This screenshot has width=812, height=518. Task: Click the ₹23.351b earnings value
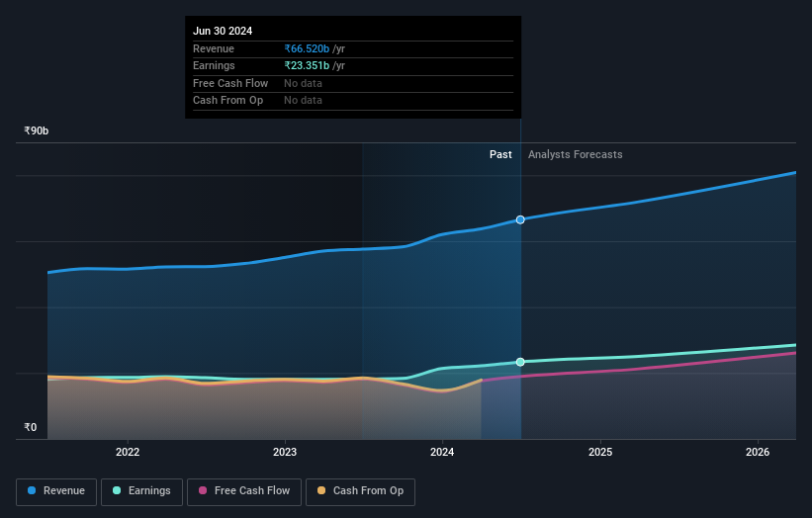tap(307, 65)
